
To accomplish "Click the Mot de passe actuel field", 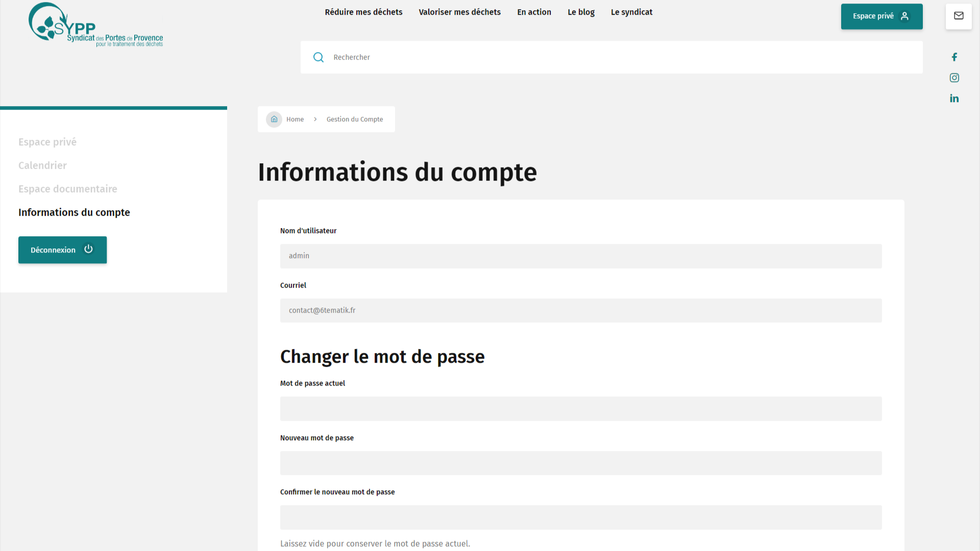I will pos(580,409).
